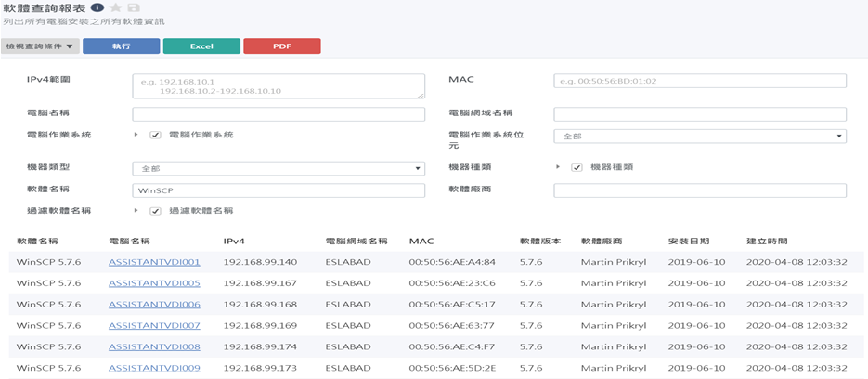The width and height of the screenshot is (868, 379).
Task: Toggle the 過濾軟體名稱 checkbox
Action: 156,211
